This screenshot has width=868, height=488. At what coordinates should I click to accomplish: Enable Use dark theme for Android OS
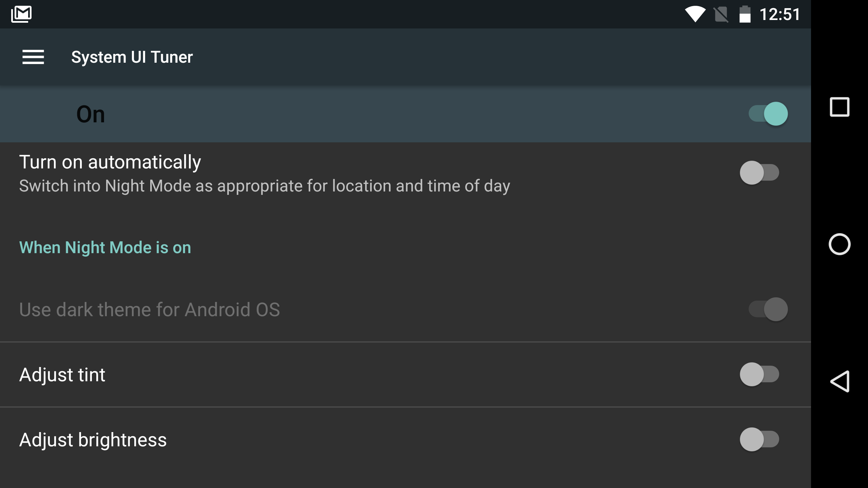pos(768,308)
